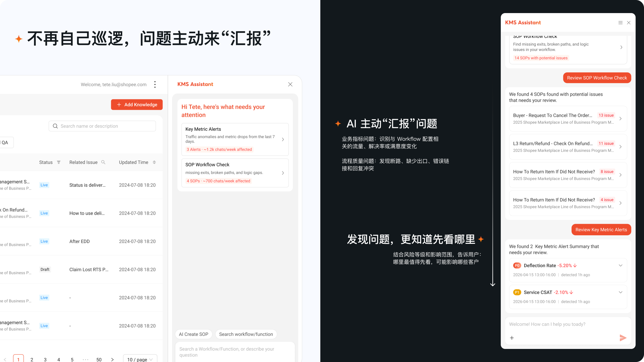The width and height of the screenshot is (644, 362).
Task: Close the left KMS Assistant panel
Action: (290, 84)
